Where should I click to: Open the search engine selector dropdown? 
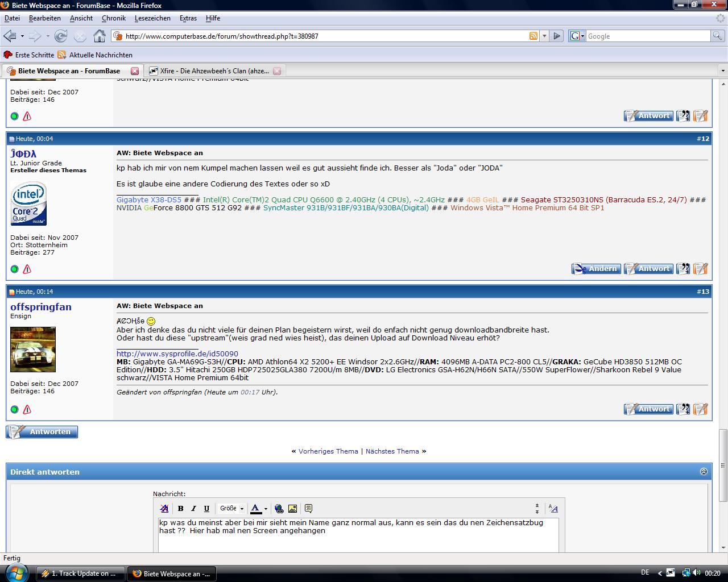577,36
